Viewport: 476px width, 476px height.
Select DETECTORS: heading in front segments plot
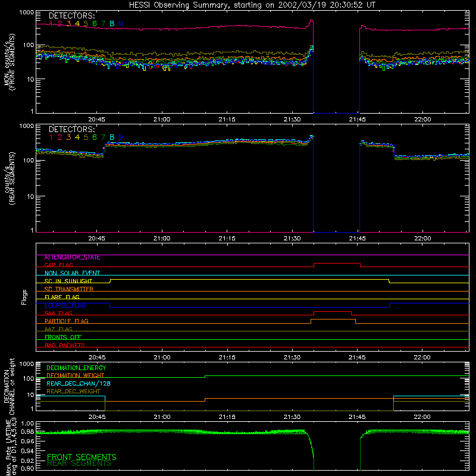(72, 16)
